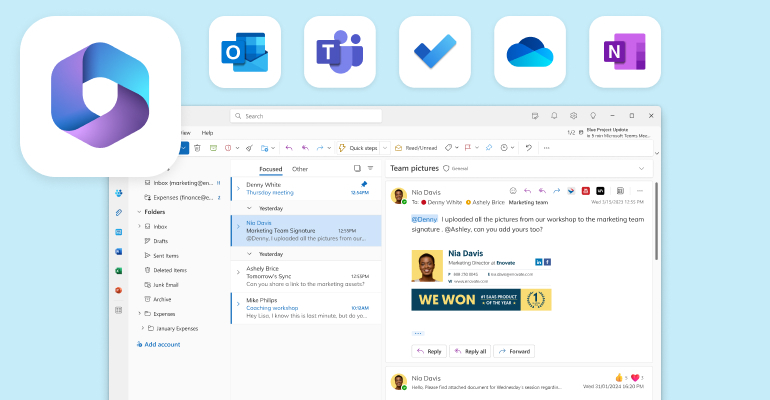Switch to the Focused tab
The height and width of the screenshot is (400, 770).
click(271, 169)
